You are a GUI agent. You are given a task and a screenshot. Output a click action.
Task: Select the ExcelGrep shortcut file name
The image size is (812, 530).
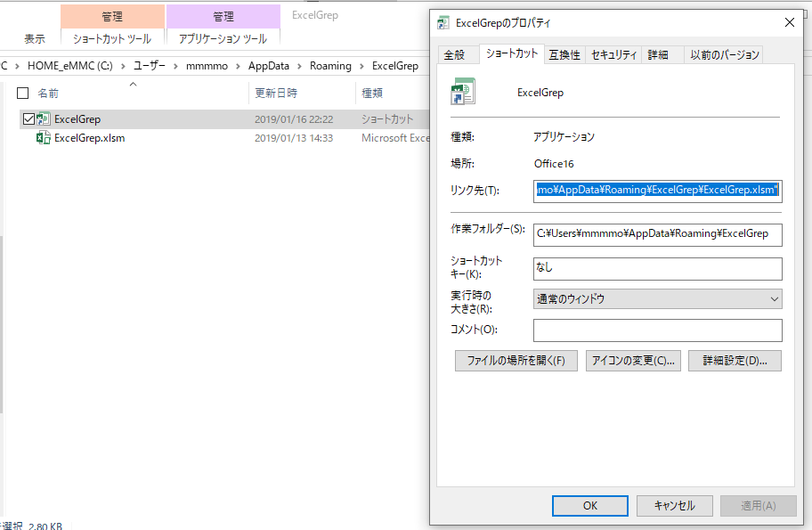[x=77, y=119]
